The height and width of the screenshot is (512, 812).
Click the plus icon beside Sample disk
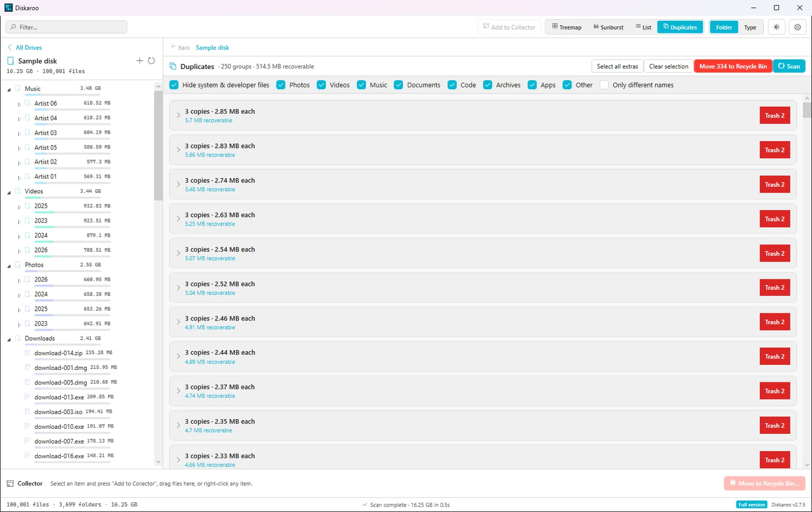coord(140,60)
